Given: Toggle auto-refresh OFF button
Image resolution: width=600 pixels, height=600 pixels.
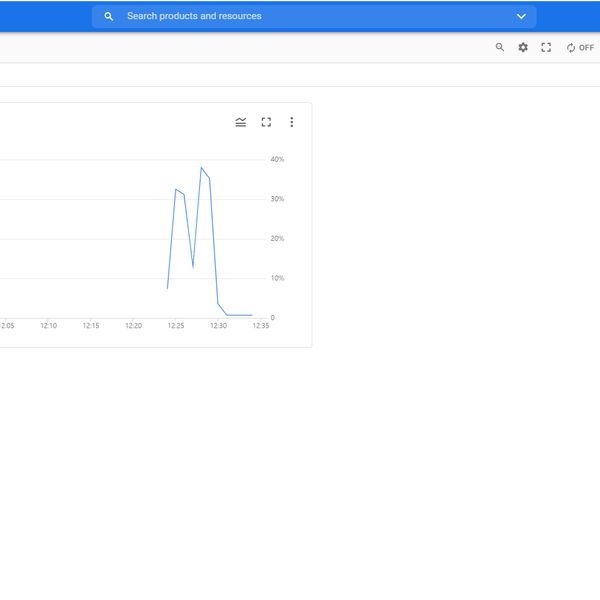Looking at the screenshot, I should [x=580, y=47].
